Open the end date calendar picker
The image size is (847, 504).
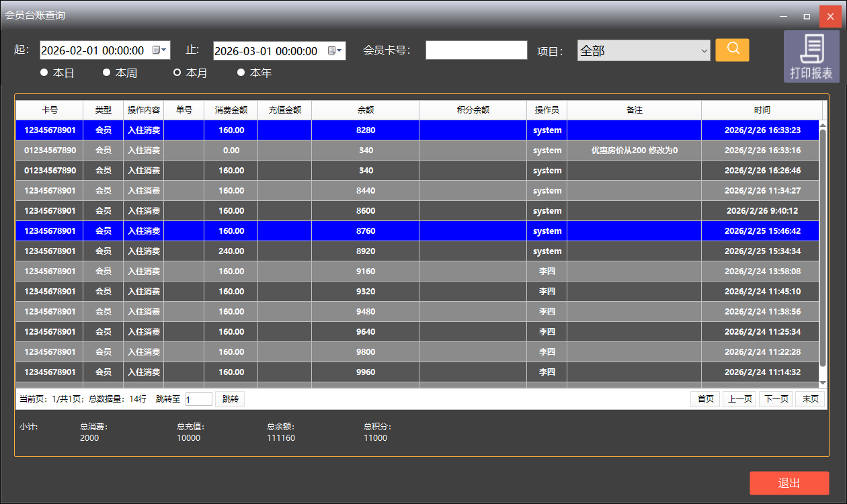335,51
